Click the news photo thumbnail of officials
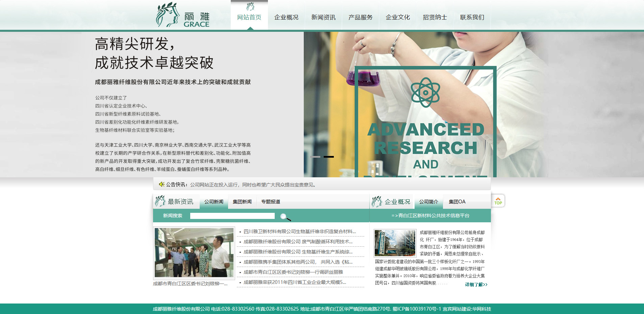This screenshot has height=314, width=644. coord(194,252)
